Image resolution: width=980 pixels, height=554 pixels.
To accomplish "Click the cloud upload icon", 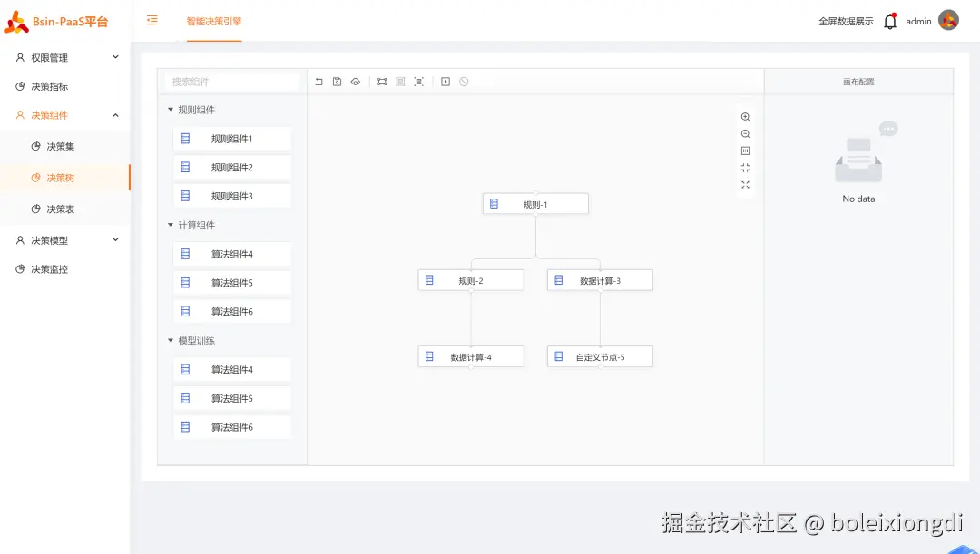I will (x=356, y=82).
